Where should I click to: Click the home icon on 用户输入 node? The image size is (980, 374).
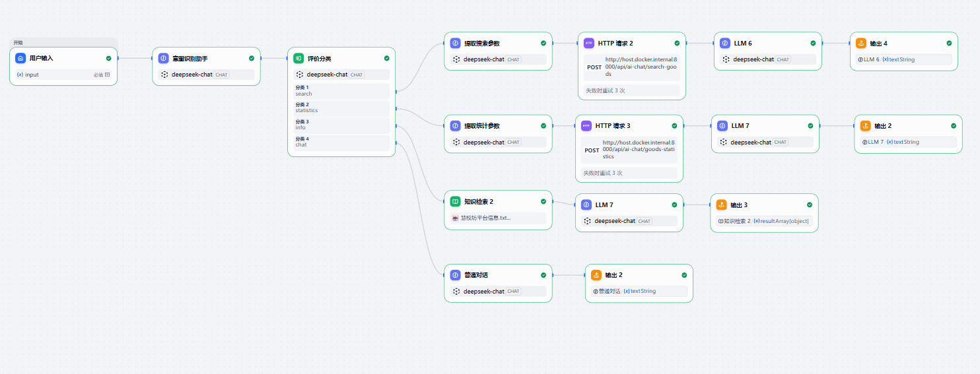[x=20, y=58]
